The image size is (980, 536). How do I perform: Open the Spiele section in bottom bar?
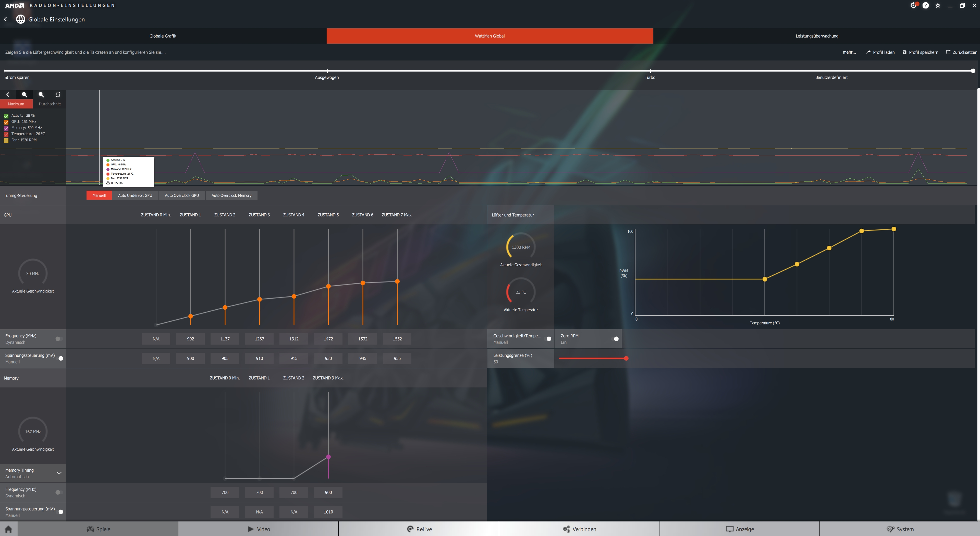tap(98, 529)
